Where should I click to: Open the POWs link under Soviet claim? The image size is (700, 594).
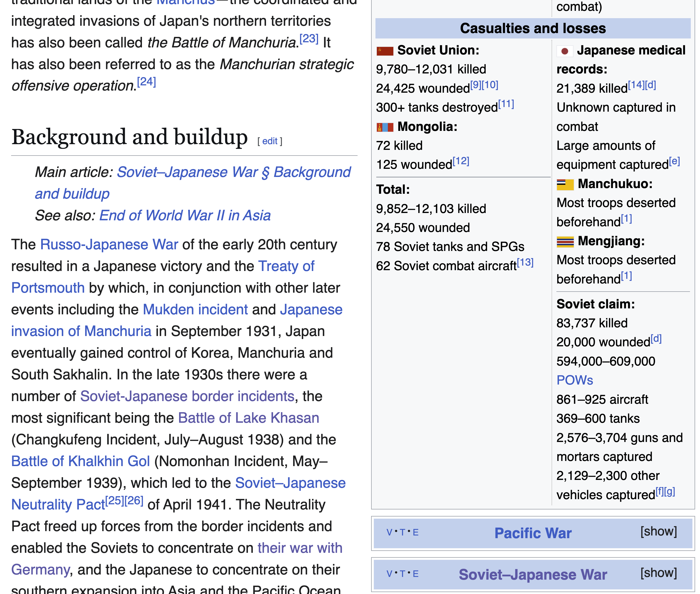(x=575, y=380)
